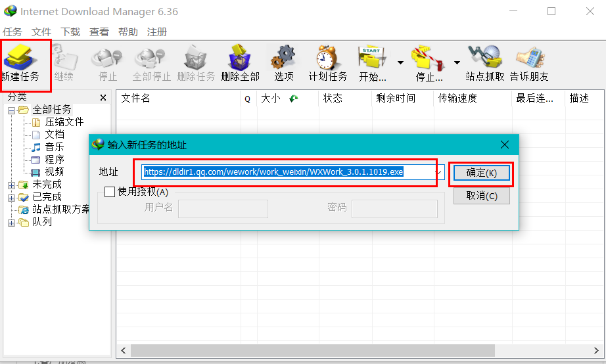The height and width of the screenshot is (364, 606).
Task: Select 程序 category in tree
Action: 55,159
